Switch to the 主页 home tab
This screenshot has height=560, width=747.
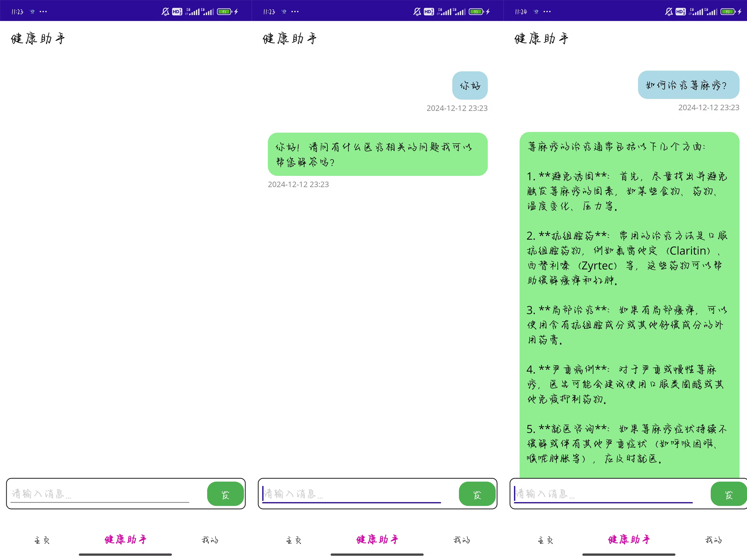pyautogui.click(x=41, y=539)
